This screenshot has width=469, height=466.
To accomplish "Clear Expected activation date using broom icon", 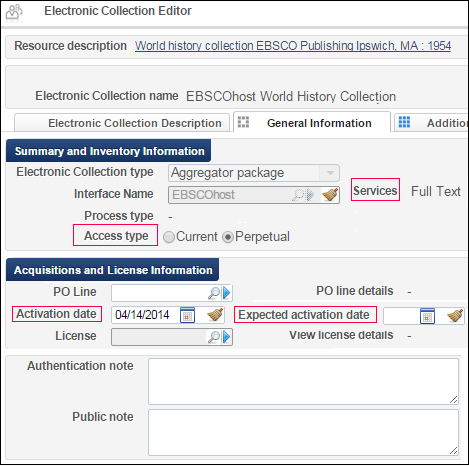I will click(x=455, y=315).
